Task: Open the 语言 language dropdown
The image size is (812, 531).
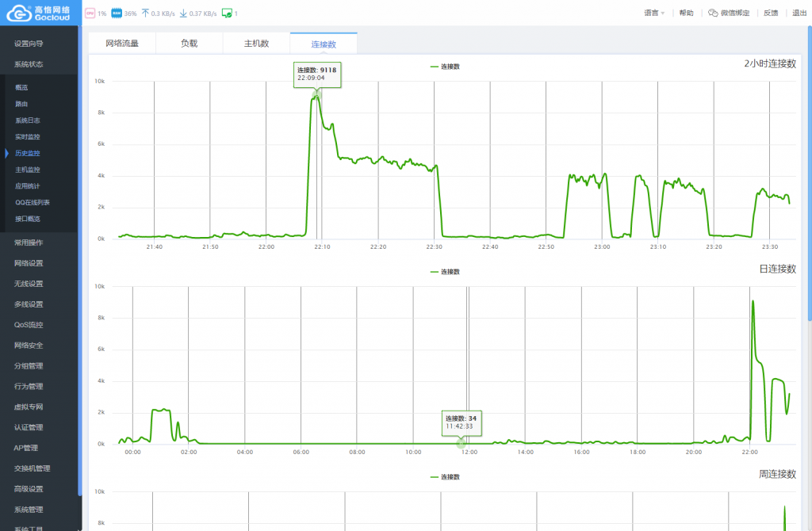Action: 654,13
